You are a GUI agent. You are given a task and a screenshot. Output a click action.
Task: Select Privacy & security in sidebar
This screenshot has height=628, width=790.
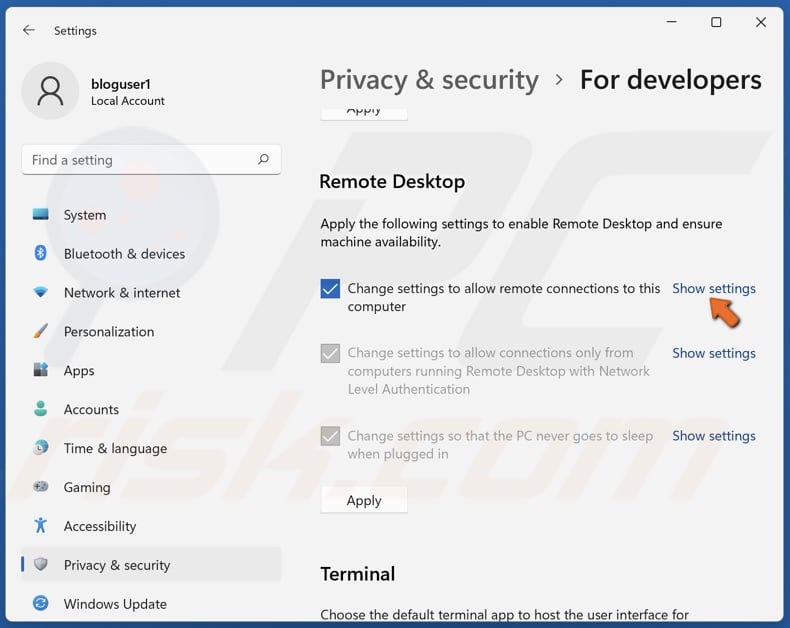tap(117, 565)
